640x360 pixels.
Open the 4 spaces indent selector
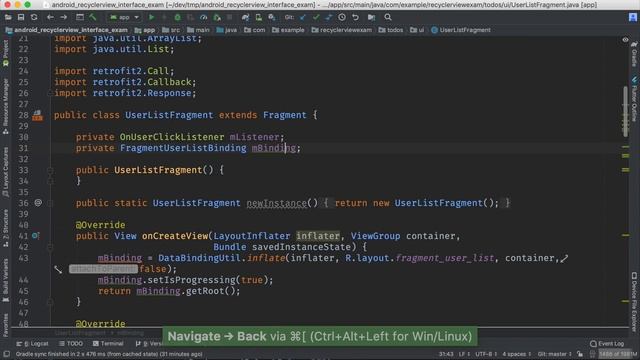pyautogui.click(x=517, y=354)
